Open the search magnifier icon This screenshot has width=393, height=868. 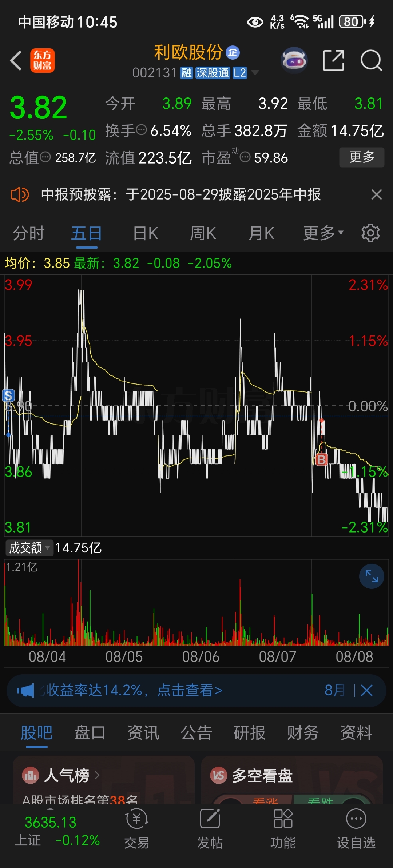(371, 60)
